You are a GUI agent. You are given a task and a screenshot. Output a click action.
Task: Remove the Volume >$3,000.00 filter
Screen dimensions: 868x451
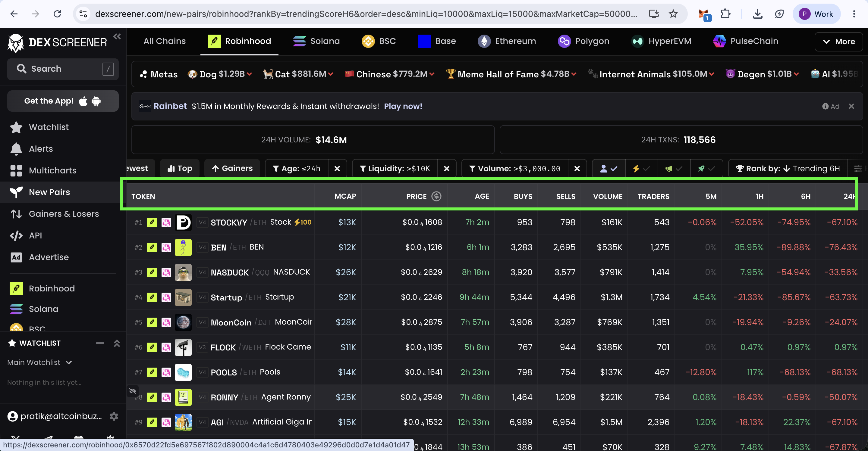(x=577, y=169)
